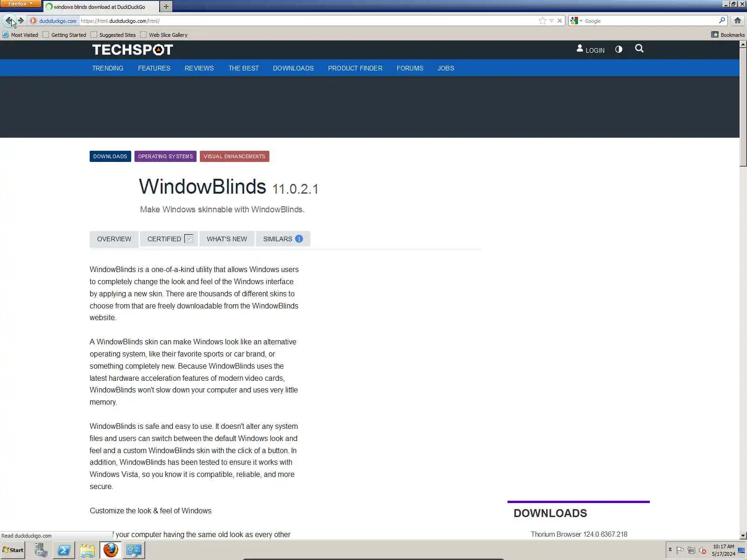747x560 pixels.
Task: Launch Server Manager from the taskbar
Action: pos(41,550)
